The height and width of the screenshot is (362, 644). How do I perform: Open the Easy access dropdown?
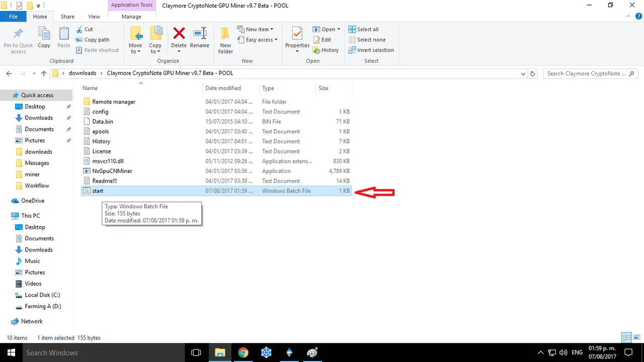click(257, 40)
